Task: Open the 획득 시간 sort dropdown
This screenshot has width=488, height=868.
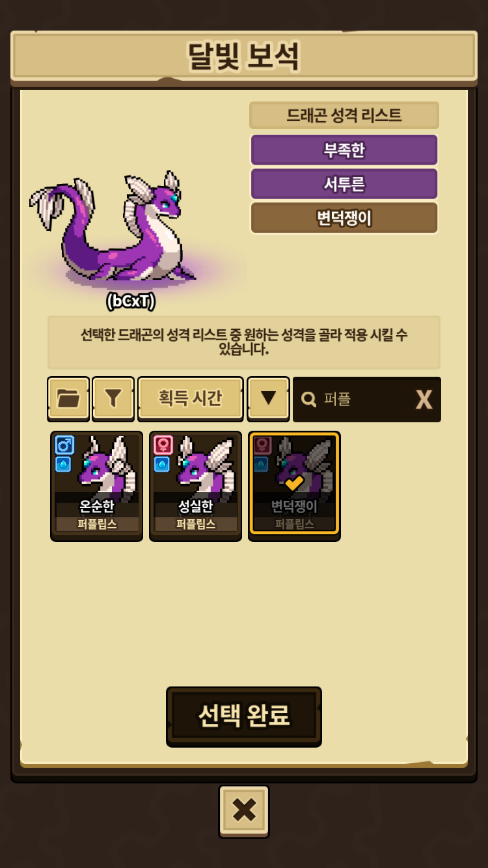Action: tap(191, 398)
